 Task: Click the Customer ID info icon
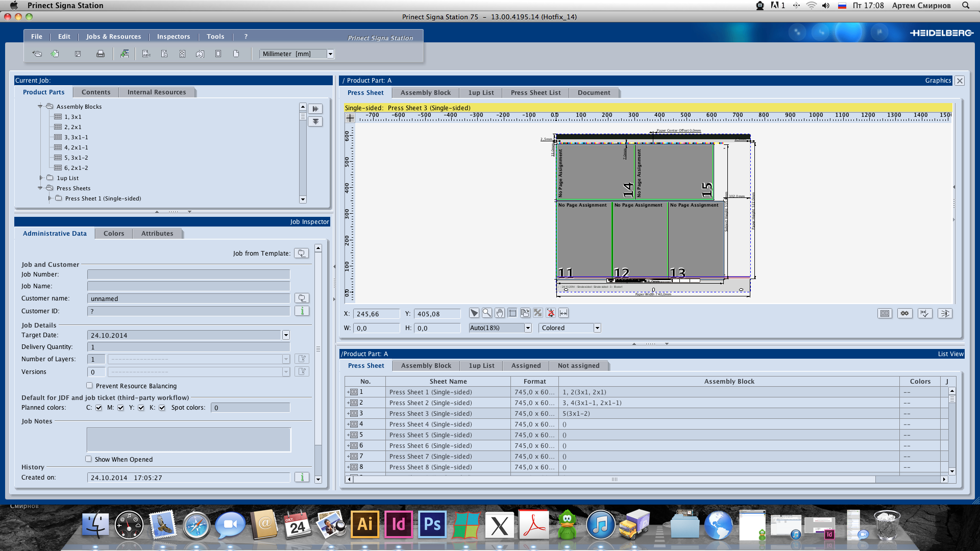tap(302, 311)
